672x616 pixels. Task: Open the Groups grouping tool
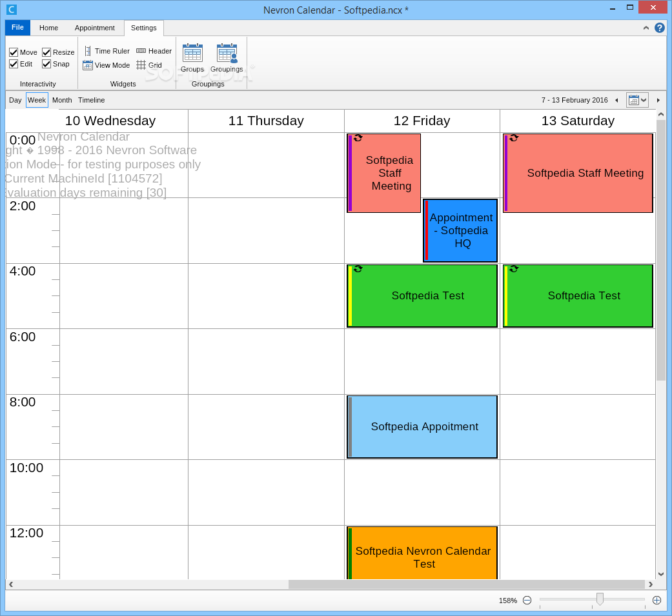tap(192, 58)
